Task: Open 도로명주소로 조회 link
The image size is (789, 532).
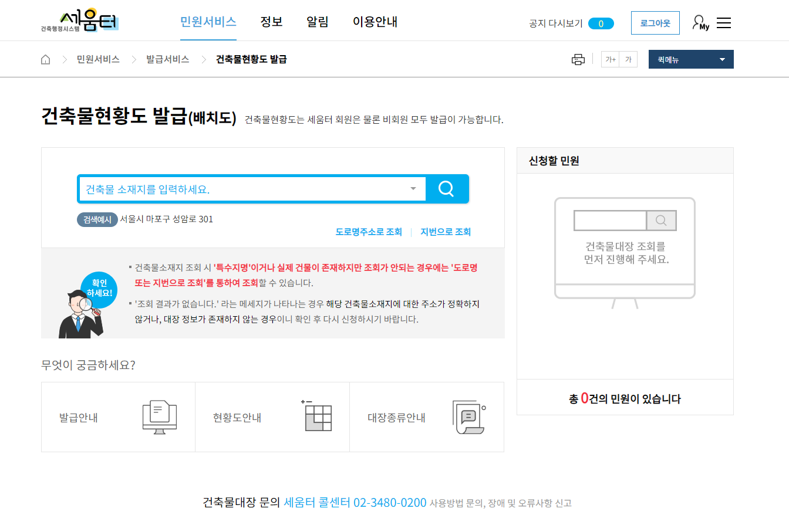Action: point(369,231)
